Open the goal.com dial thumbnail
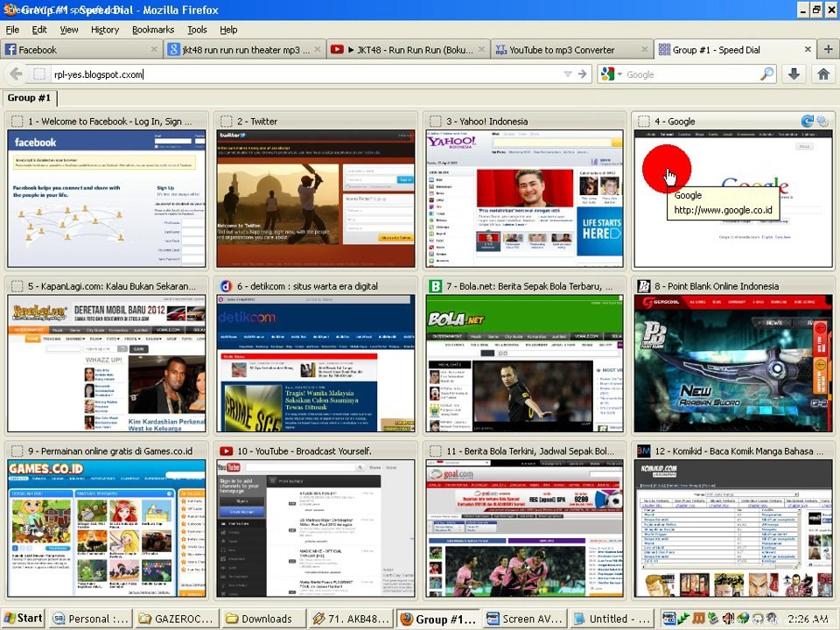The height and width of the screenshot is (630, 840). coord(524,528)
